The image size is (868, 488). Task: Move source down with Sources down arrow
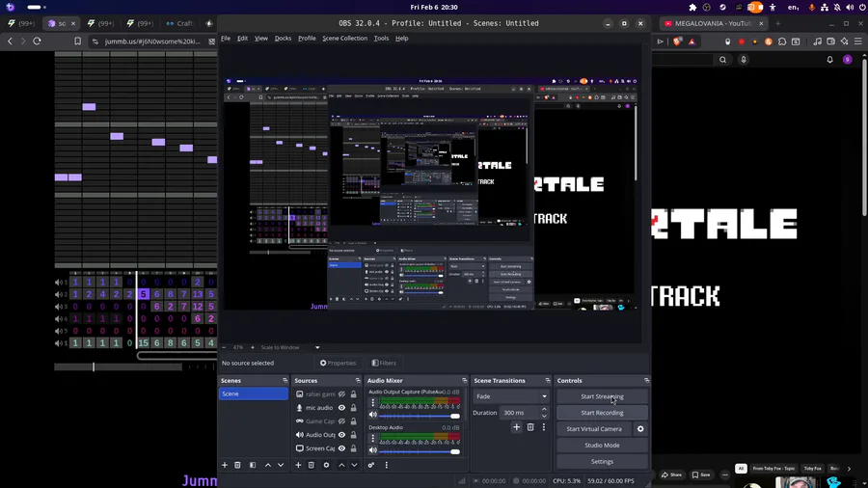(354, 465)
